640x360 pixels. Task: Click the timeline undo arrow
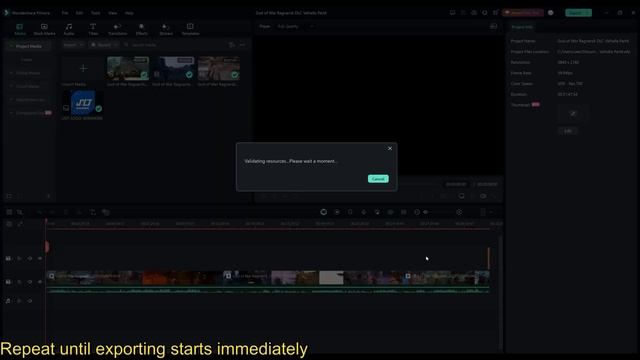click(39, 212)
